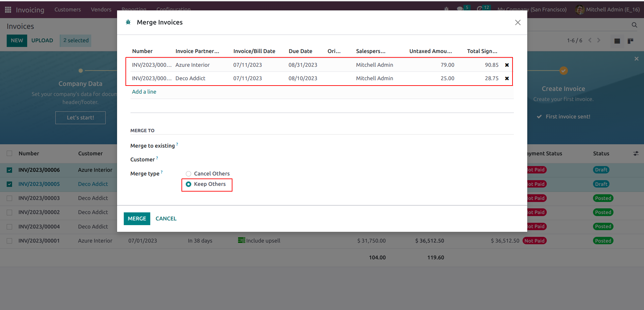Image resolution: width=644 pixels, height=310 pixels.
Task: Open the conversations messages icon
Action: [x=460, y=9]
